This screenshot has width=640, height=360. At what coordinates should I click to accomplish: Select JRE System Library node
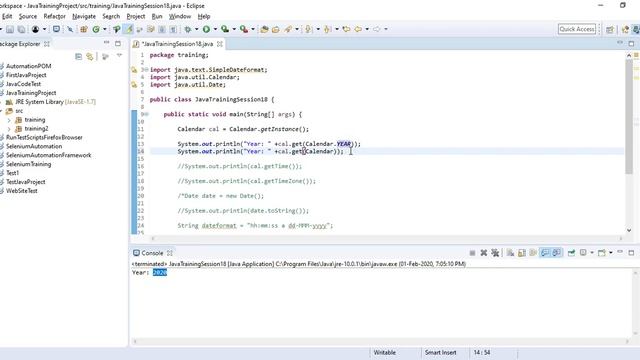55,102
